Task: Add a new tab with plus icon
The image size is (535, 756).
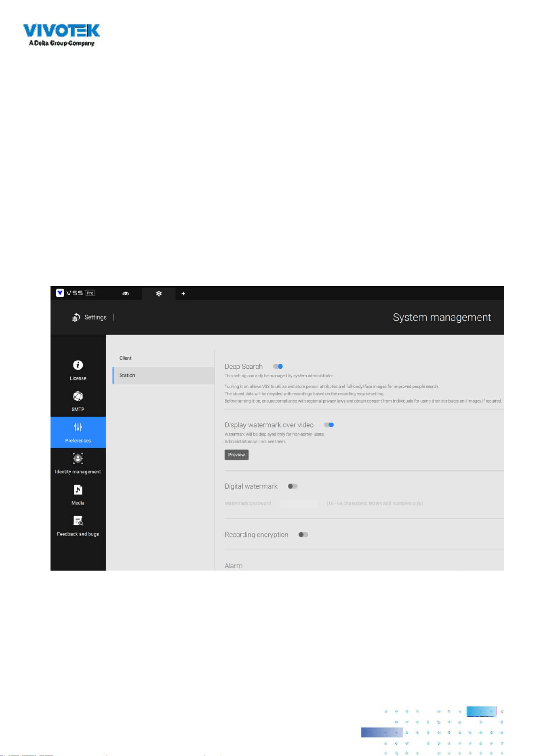Action: (x=183, y=294)
